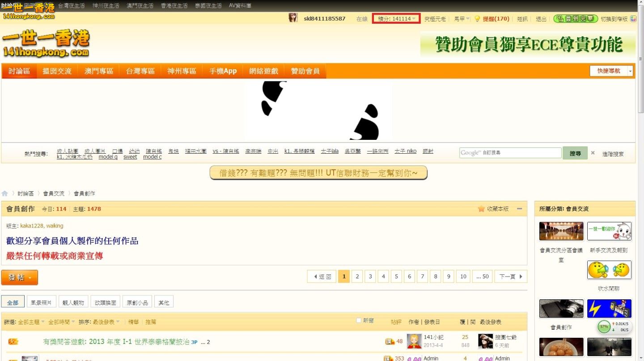Image resolution: width=644 pixels, height=361 pixels.
Task: Select the 其他 category tab
Action: coord(164,302)
